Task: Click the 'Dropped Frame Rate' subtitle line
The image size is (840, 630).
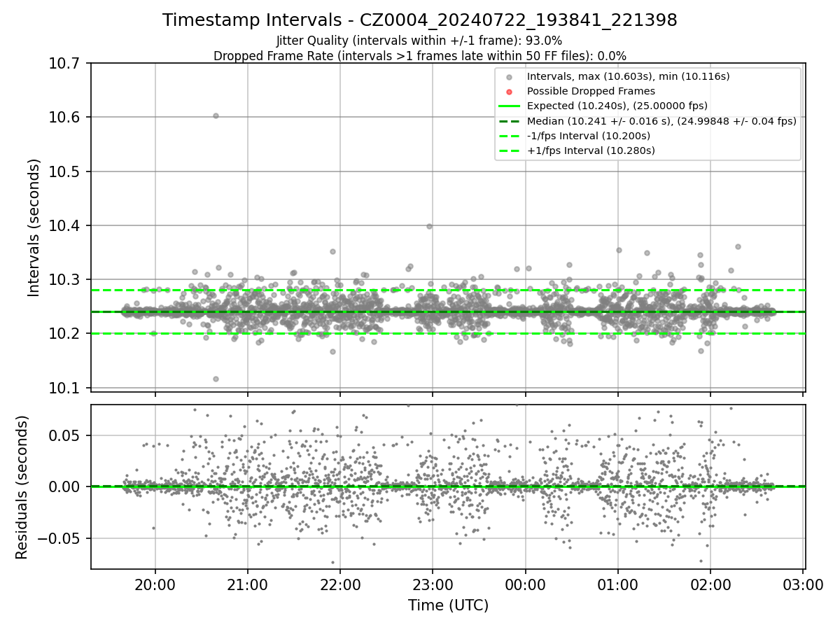Action: click(420, 55)
